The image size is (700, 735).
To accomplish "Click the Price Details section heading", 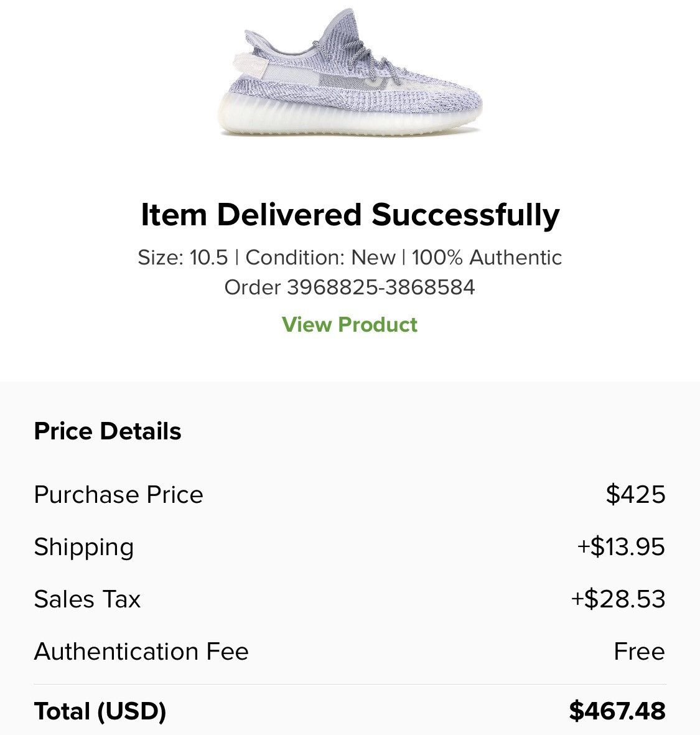I will point(108,431).
